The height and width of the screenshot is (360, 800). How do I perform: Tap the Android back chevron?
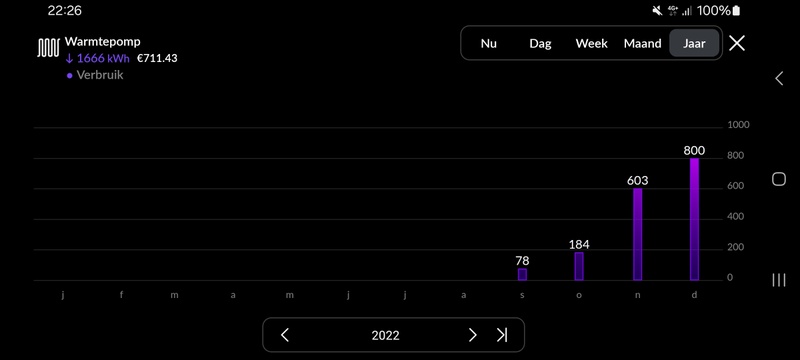[x=779, y=79]
